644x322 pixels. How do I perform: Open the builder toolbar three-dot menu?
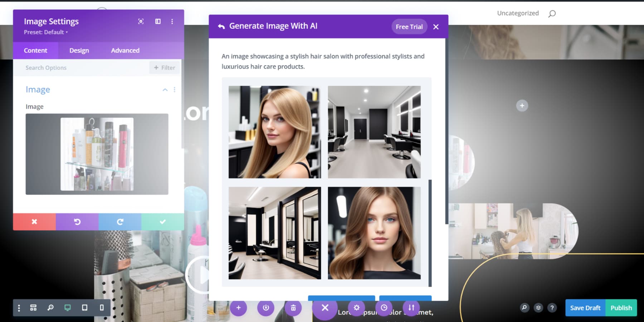pyautogui.click(x=19, y=308)
